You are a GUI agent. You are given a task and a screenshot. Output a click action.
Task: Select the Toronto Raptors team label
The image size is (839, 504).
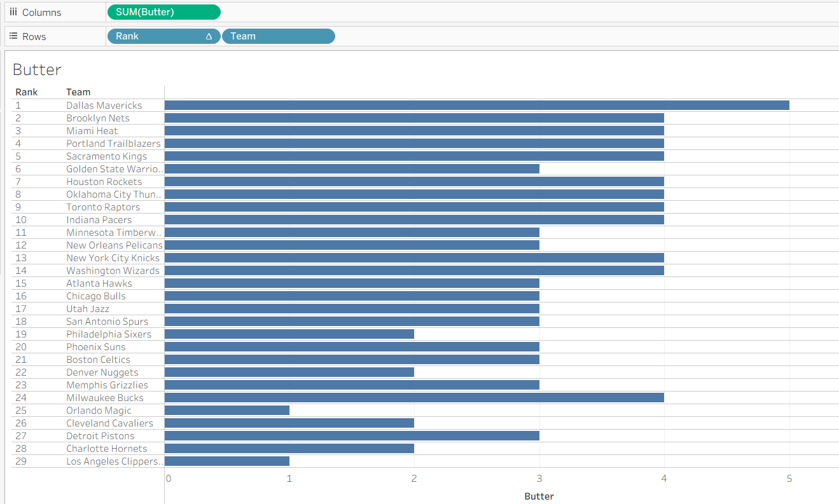(103, 207)
